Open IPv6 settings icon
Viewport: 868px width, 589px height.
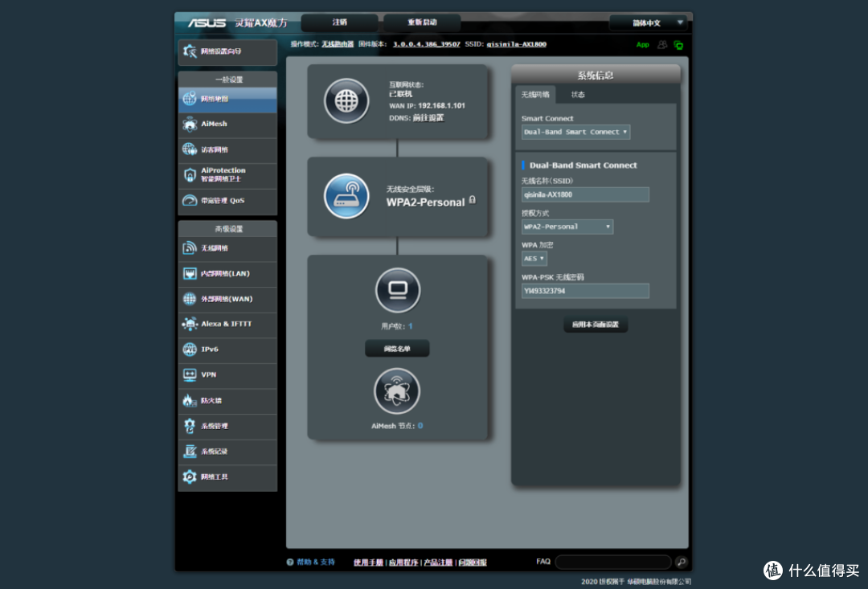(x=190, y=350)
